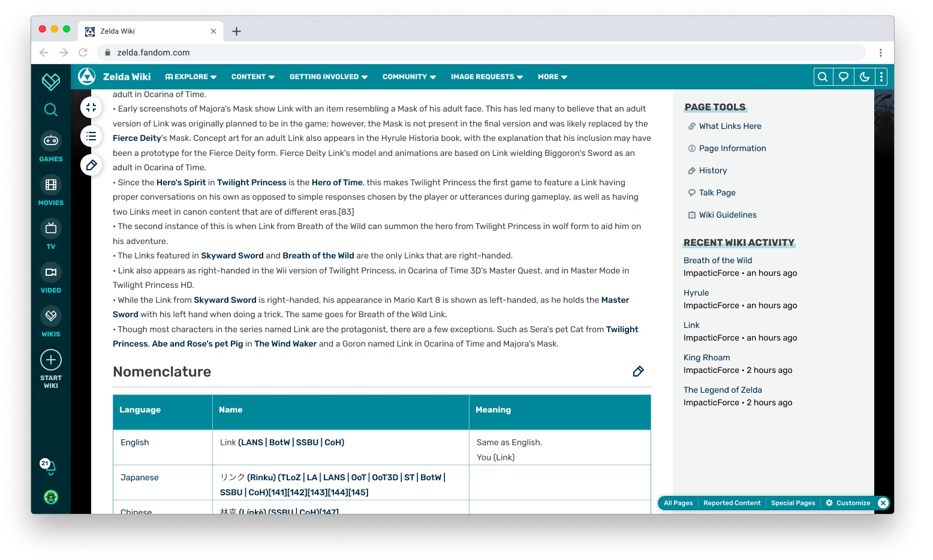Open a new browser tab
The width and height of the screenshot is (933, 560).
[237, 31]
